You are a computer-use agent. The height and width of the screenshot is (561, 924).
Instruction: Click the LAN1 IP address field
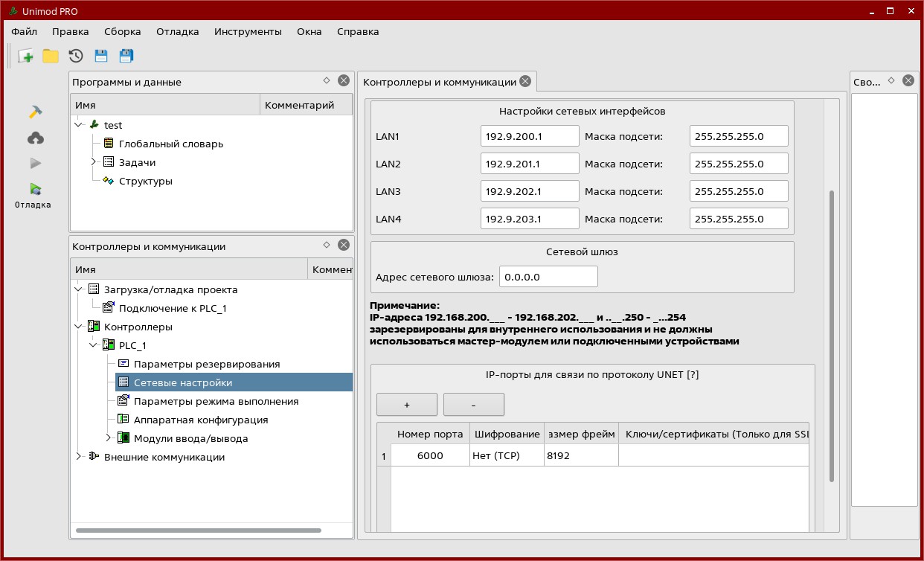pyautogui.click(x=530, y=136)
